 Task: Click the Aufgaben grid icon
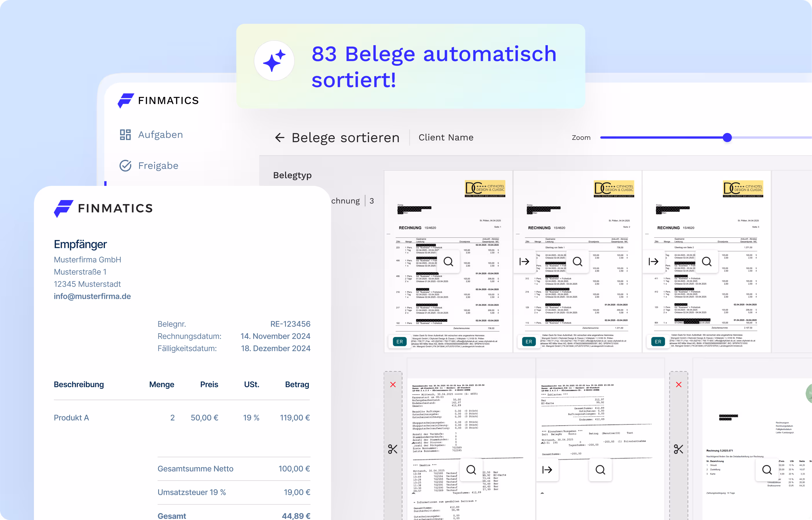[125, 135]
